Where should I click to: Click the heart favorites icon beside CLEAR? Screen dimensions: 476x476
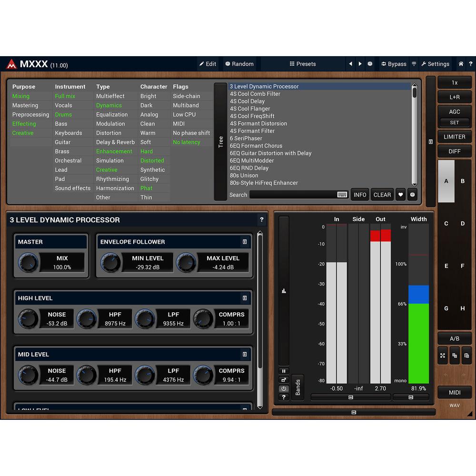coord(400,195)
